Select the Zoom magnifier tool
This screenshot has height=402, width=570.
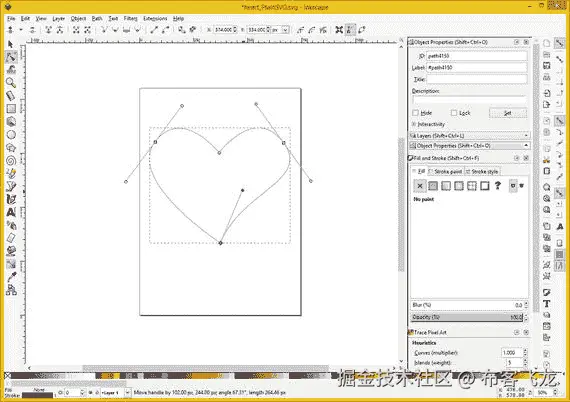tap(11, 83)
